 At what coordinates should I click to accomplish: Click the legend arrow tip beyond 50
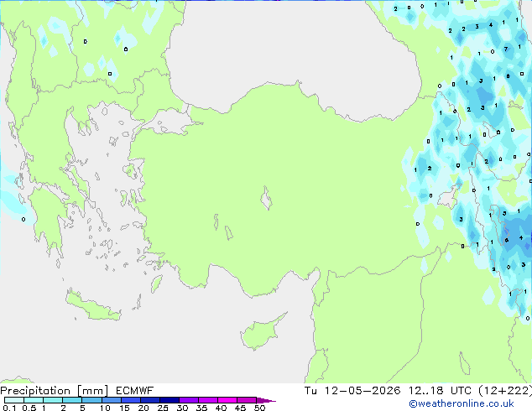pos(266,400)
